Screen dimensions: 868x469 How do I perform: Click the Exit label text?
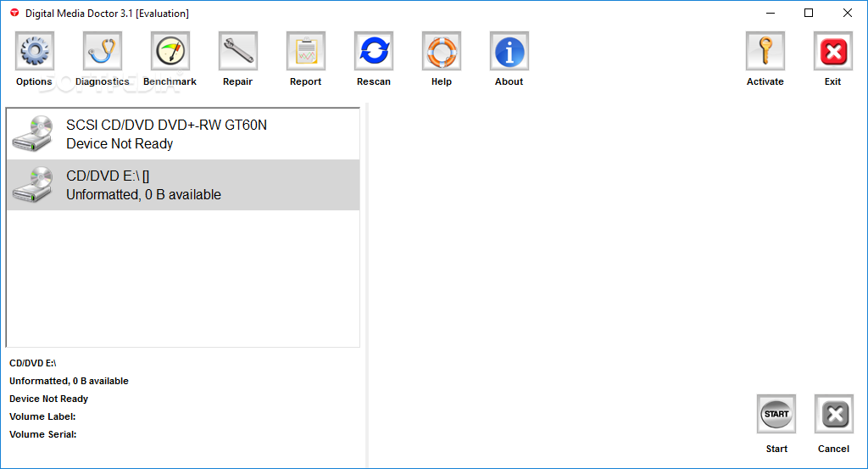coord(832,81)
